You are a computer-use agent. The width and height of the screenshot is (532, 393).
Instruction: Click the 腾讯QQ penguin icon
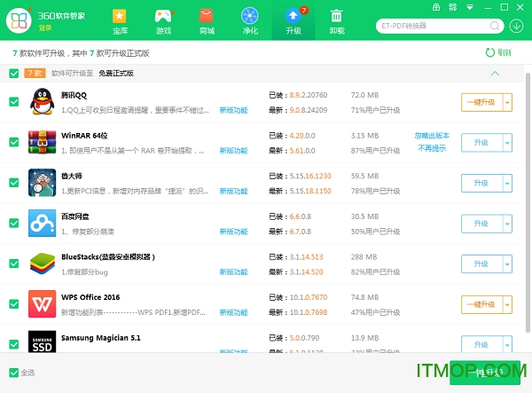pos(42,101)
